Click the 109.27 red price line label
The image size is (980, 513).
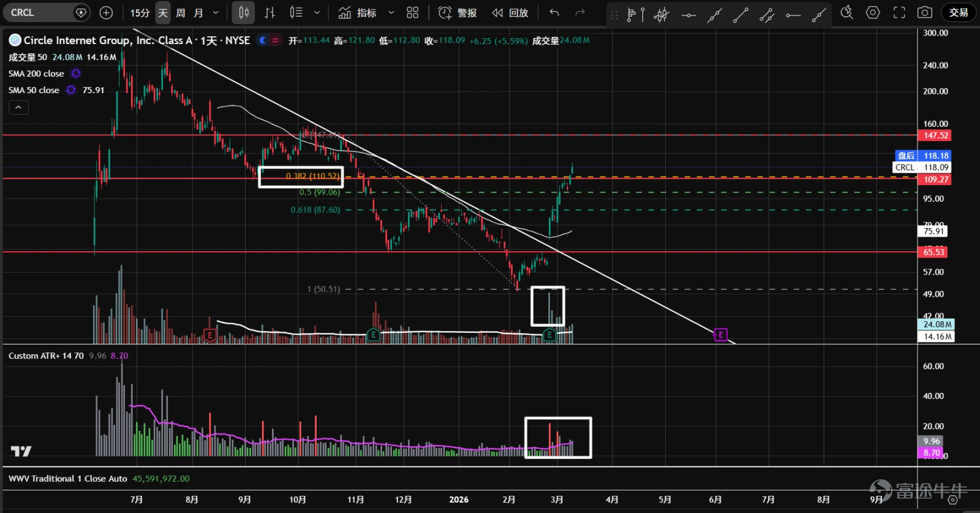click(936, 180)
